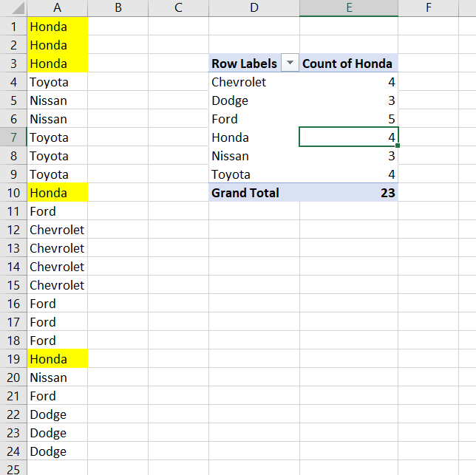Click the Nissan count value 3
Screen dimensions: 476x475
click(x=349, y=156)
